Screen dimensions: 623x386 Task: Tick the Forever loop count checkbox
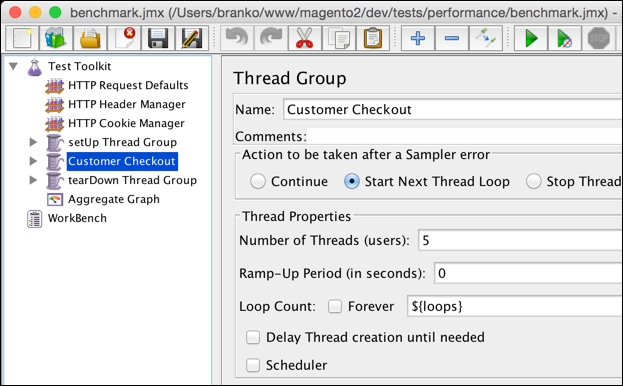[x=335, y=306]
